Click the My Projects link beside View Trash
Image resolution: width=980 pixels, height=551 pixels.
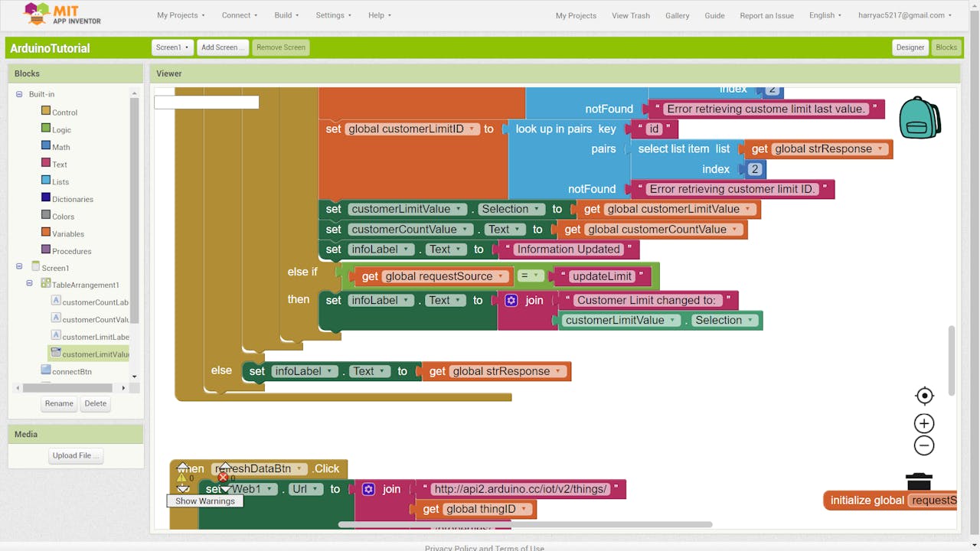[x=576, y=15]
